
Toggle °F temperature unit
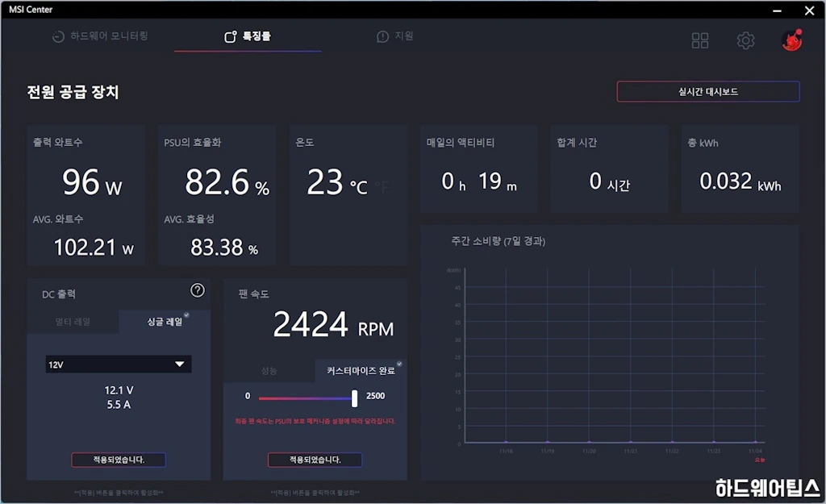tap(382, 186)
